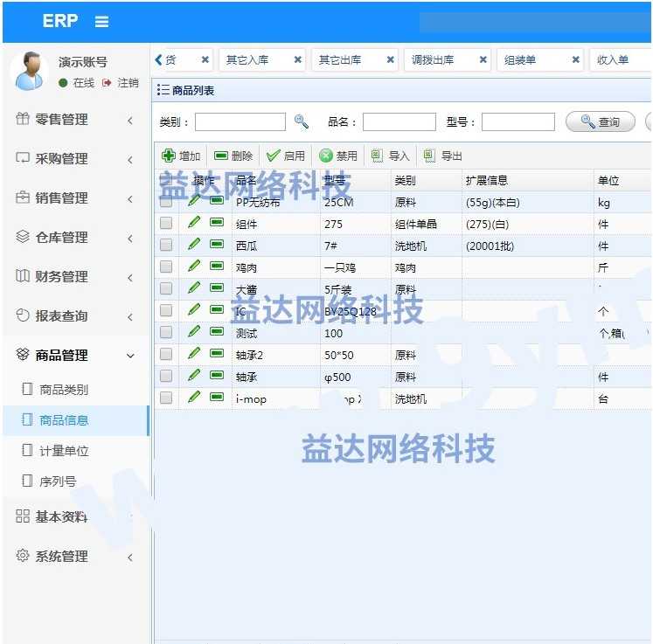This screenshot has height=644, width=653.
Task: Expand the 系统管理 sidebar menu
Action: pyautogui.click(x=75, y=556)
